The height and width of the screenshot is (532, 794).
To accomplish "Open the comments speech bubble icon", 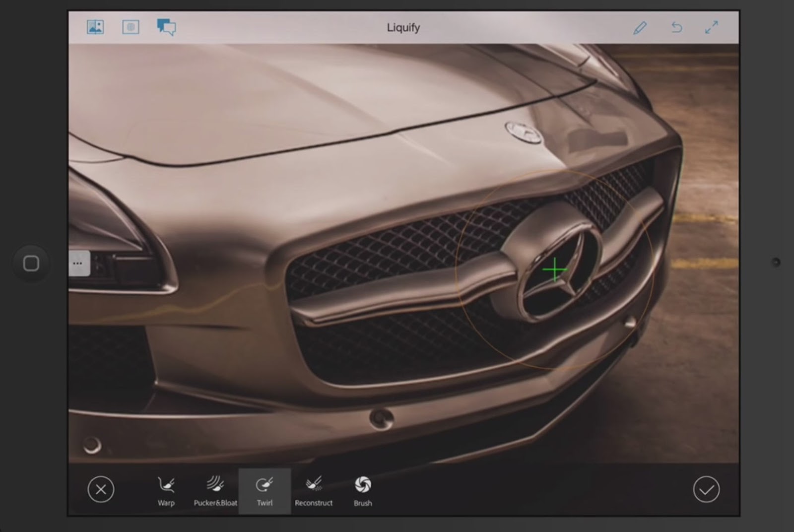I will [x=166, y=27].
